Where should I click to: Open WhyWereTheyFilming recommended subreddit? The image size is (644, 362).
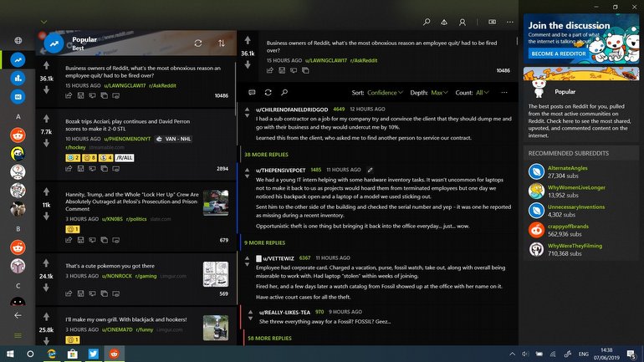pyautogui.click(x=575, y=246)
